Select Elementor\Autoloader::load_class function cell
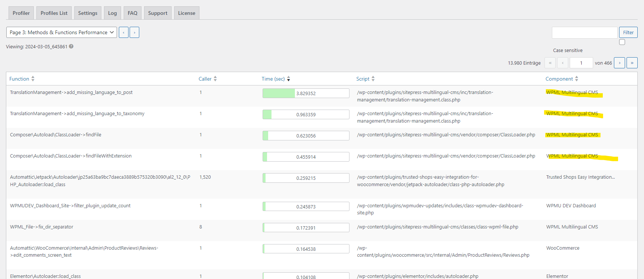 pos(45,276)
